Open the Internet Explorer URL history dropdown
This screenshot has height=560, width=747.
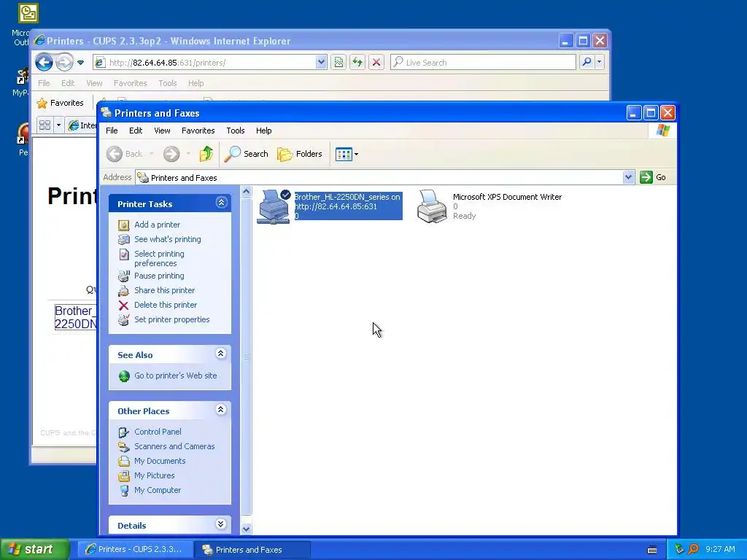pyautogui.click(x=321, y=62)
